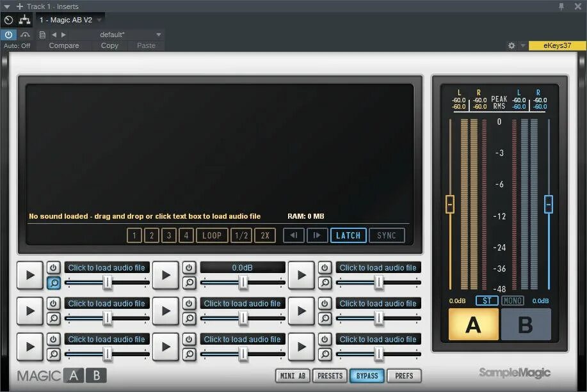The image size is (587, 392).
Task: Click the plus icon beside Track 1 - Inserts
Action: click(x=20, y=6)
